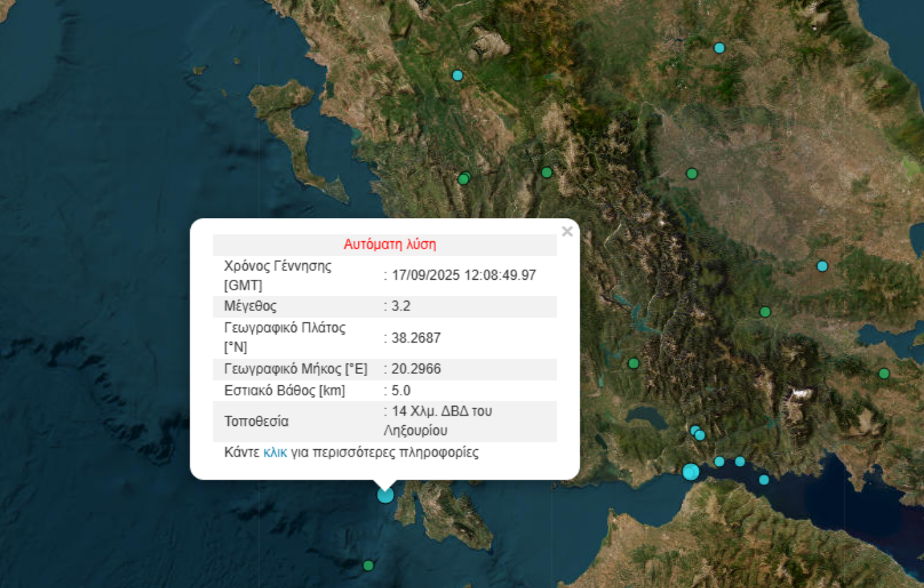Click the large cyan marker under the popup pointer

(x=385, y=495)
